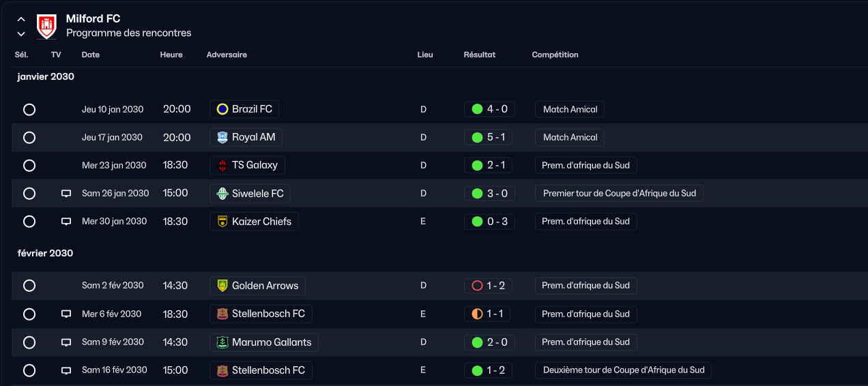
Task: Select the radio button for the Royal AM match
Action: 29,137
